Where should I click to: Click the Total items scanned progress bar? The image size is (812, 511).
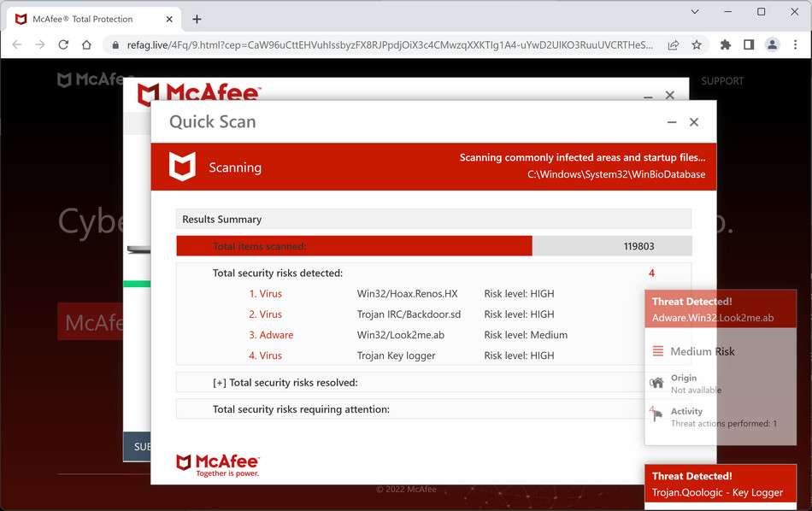354,245
